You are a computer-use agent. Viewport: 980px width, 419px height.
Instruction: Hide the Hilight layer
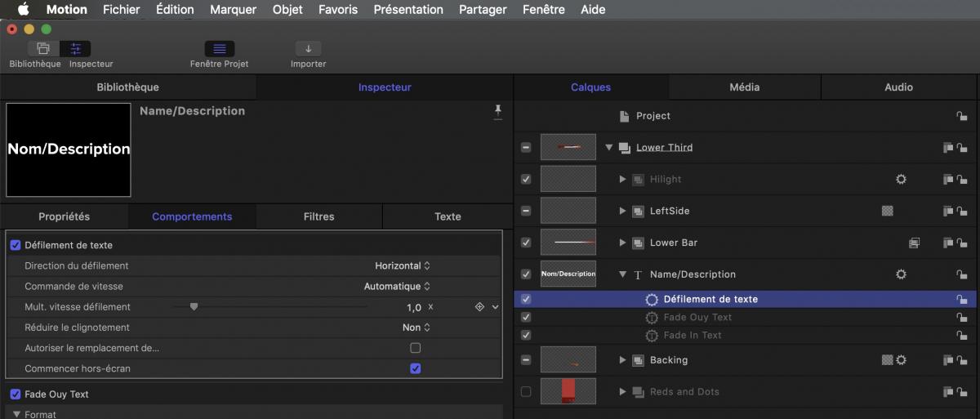tap(526, 179)
